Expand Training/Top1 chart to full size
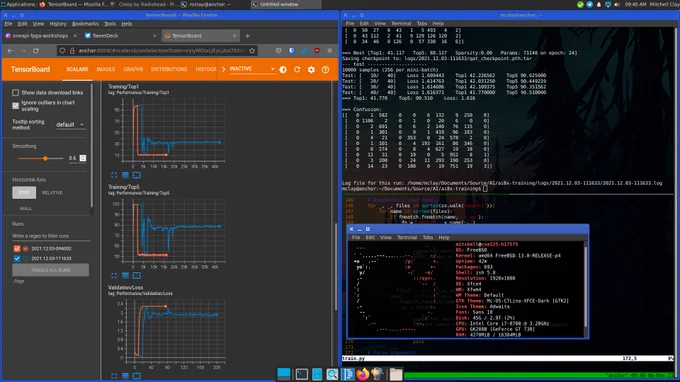This screenshot has height=382, width=680. (114, 175)
